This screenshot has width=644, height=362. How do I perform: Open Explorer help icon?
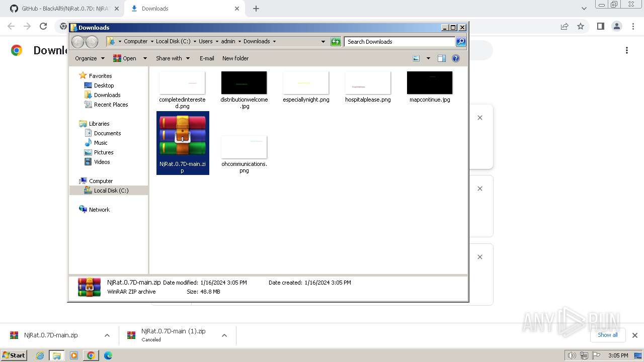(456, 58)
